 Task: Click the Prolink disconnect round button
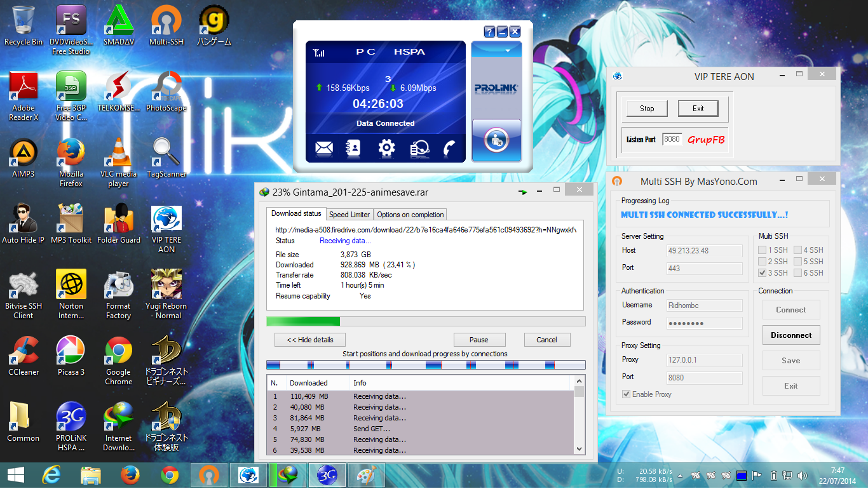(x=496, y=140)
